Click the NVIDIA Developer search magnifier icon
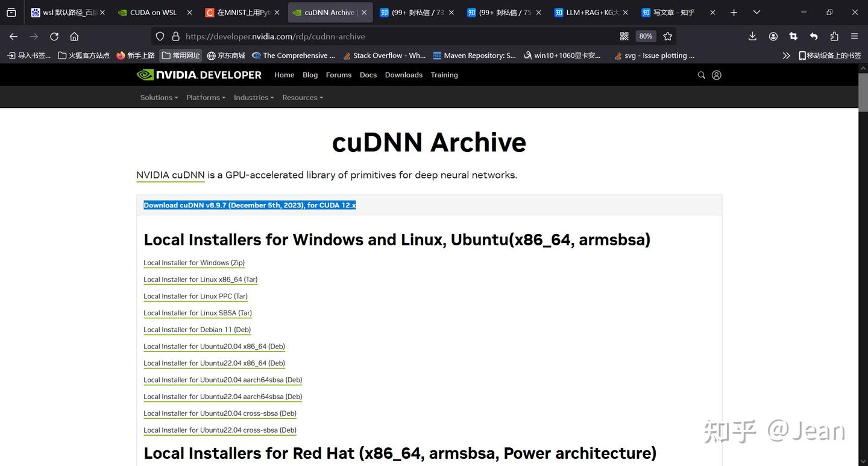The image size is (868, 466). [701, 75]
